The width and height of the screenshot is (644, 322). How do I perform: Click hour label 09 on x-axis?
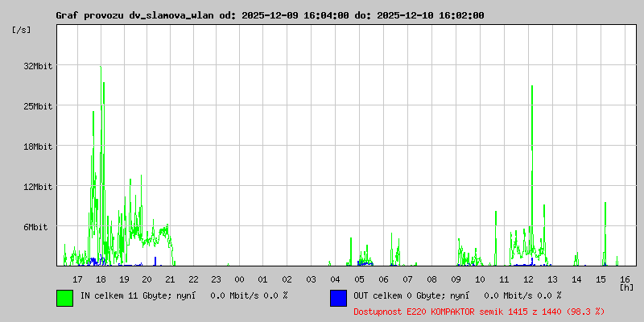456,279
